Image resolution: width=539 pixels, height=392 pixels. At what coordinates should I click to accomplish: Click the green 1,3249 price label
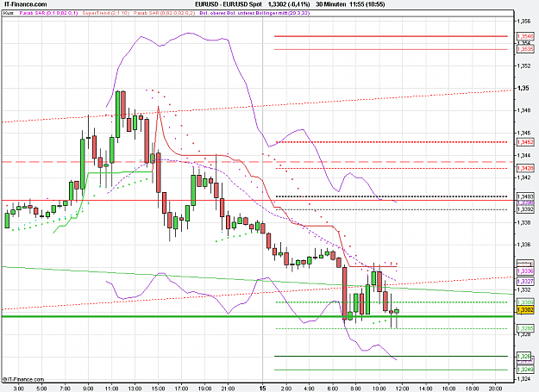pos(525,370)
